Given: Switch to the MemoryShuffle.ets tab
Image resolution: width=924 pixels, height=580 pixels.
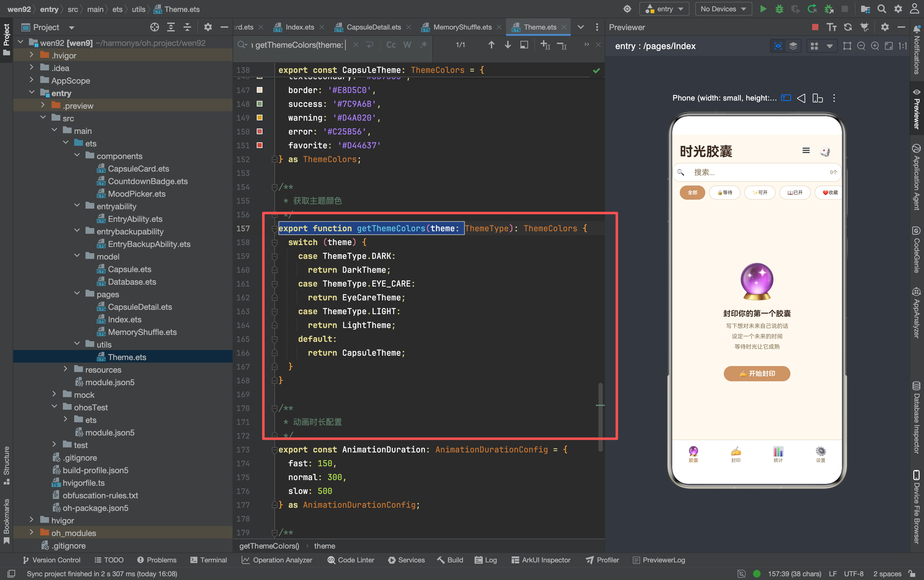Looking at the screenshot, I should point(462,27).
